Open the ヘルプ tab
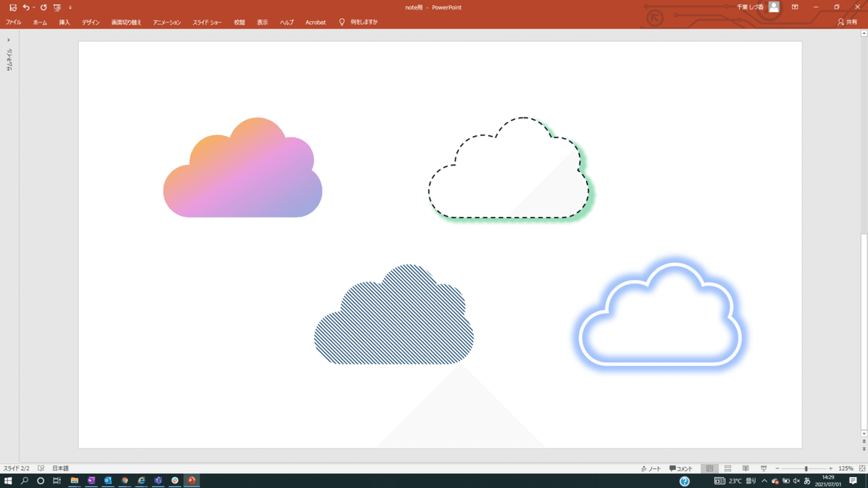This screenshot has height=488, width=868. tap(287, 22)
